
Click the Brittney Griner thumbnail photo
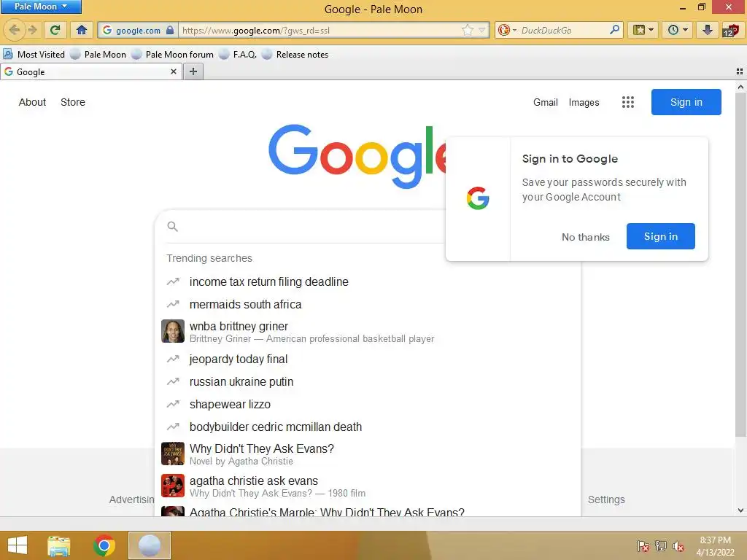tap(172, 331)
